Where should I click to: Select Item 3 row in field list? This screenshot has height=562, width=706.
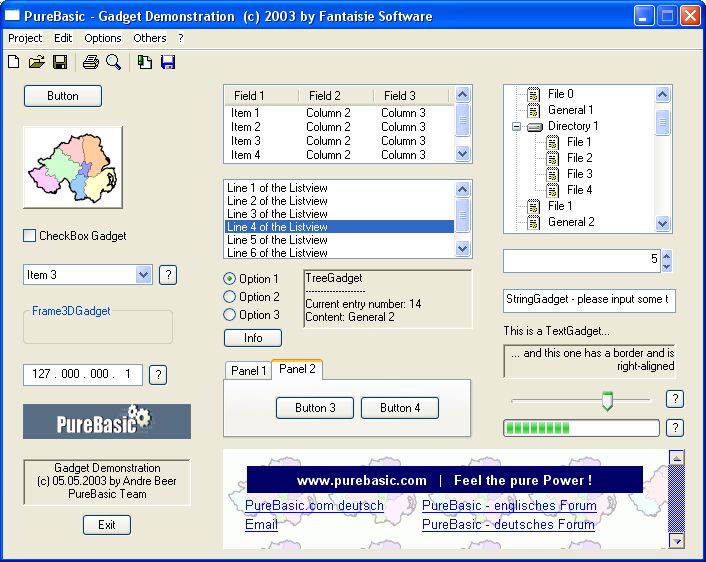click(x=339, y=141)
